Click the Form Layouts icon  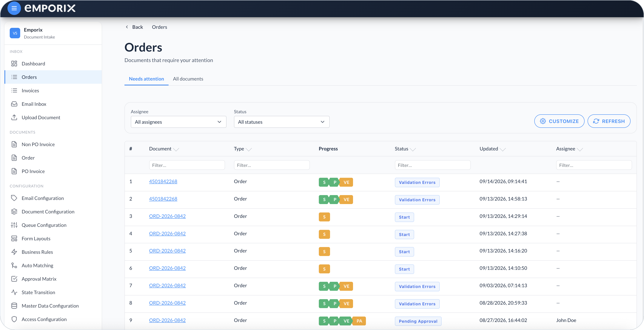[x=14, y=238]
